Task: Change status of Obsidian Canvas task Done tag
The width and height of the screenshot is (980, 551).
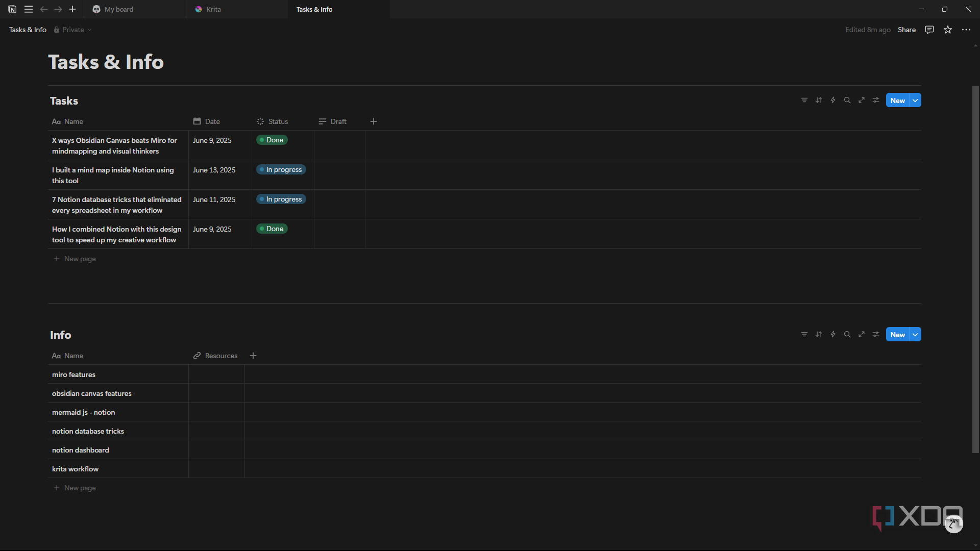Action: [272, 140]
